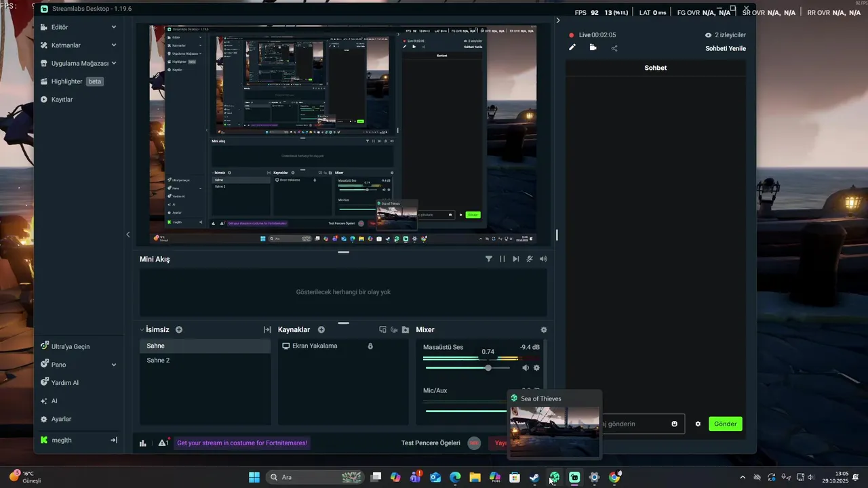Image resolution: width=868 pixels, height=488 pixels.
Task: Show hidden system tray icons
Action: click(743, 477)
